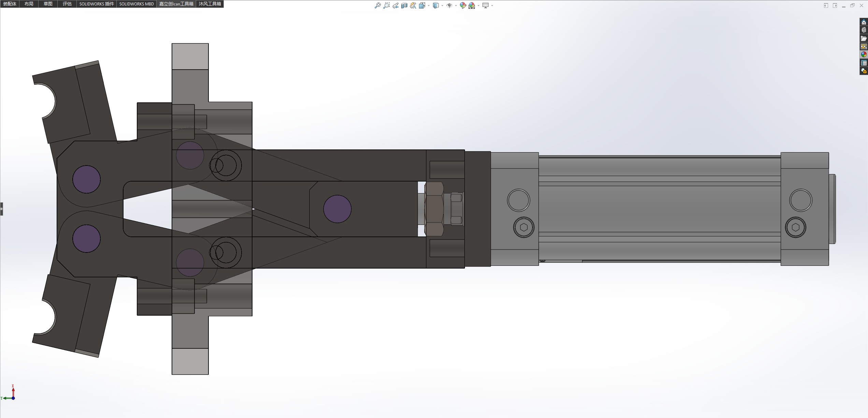
Task: Open the Custom Properties task pane
Action: coord(864,63)
